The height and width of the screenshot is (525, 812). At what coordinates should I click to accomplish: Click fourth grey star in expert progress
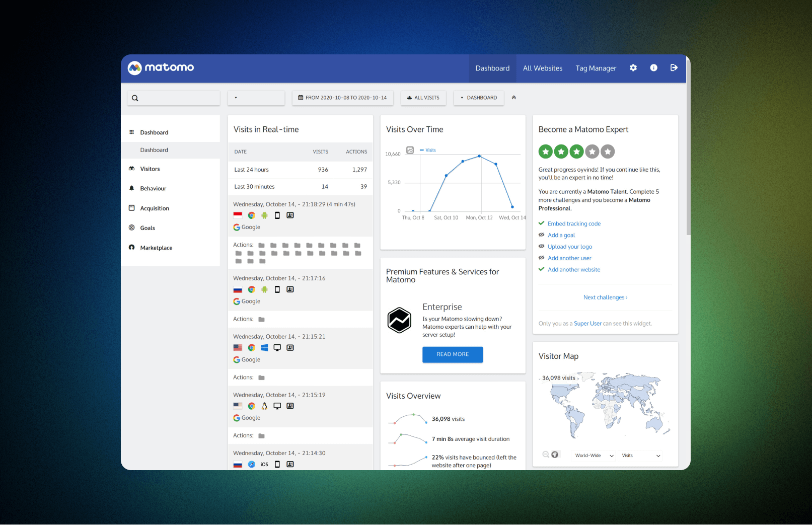[x=593, y=152]
